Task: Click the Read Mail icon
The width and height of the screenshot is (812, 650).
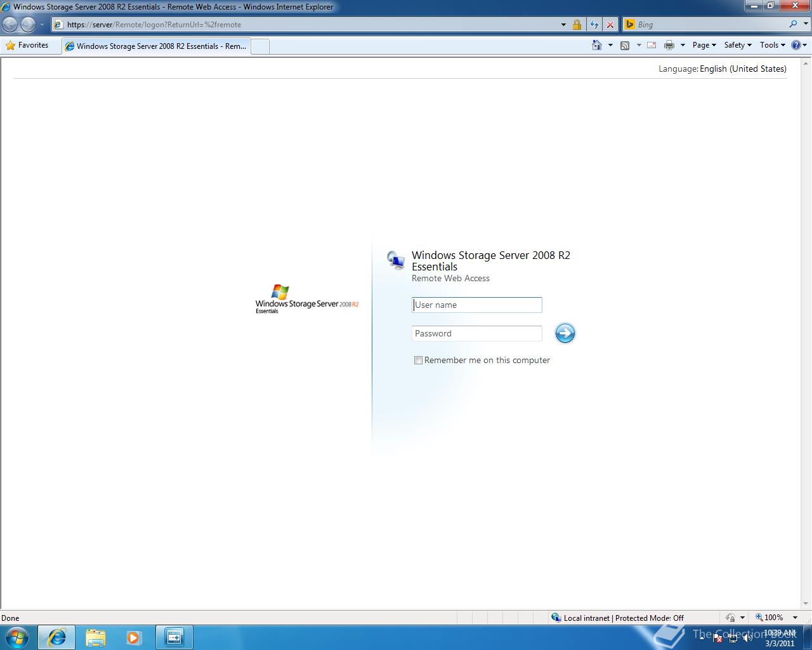Action: (x=652, y=45)
